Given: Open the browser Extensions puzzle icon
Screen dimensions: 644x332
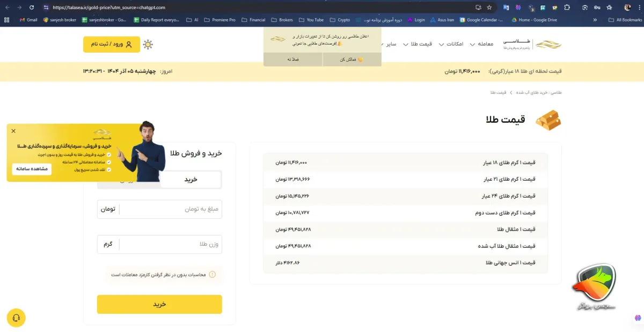Looking at the screenshot, I should [567, 8].
